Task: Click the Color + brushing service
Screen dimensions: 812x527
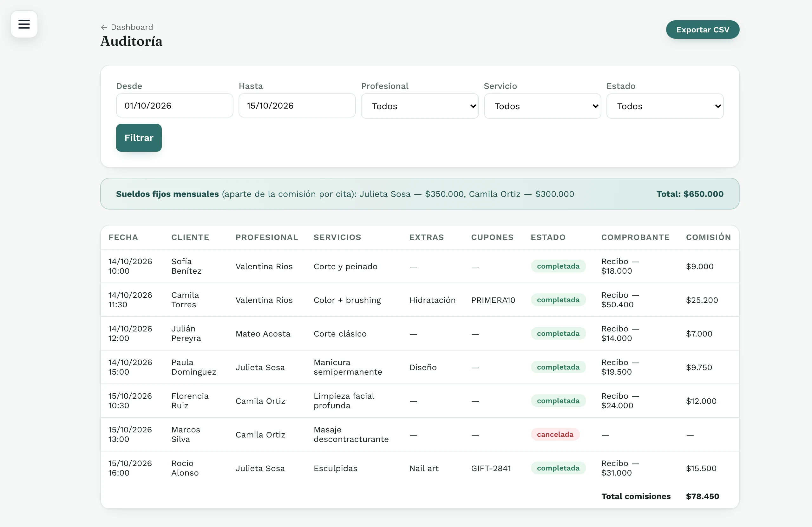Action: coord(347,300)
